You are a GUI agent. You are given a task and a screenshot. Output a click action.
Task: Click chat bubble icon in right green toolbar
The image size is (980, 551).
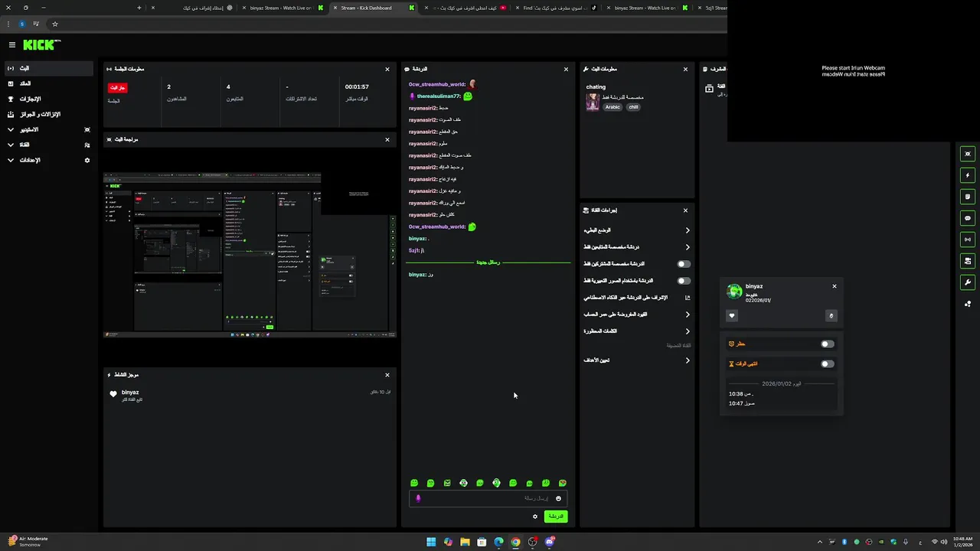coord(968,218)
